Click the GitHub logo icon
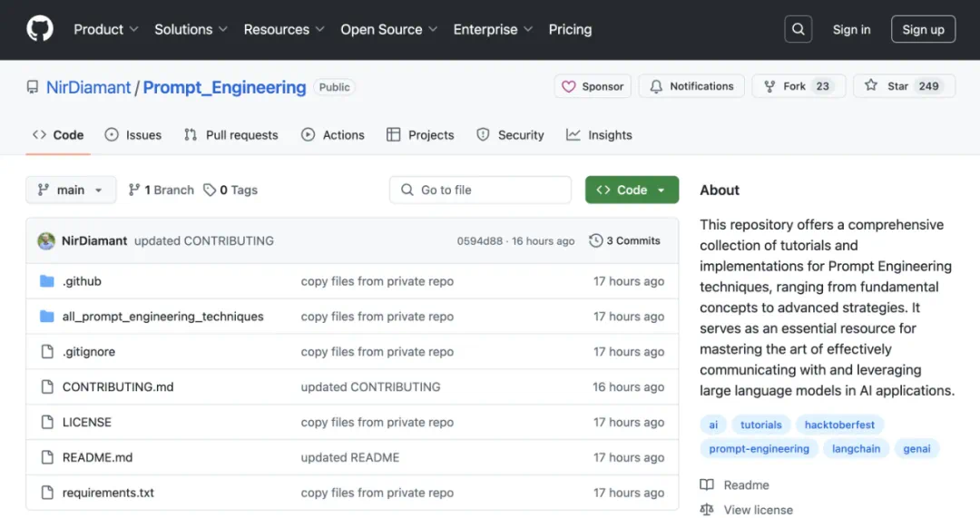The width and height of the screenshot is (980, 518). (x=40, y=29)
